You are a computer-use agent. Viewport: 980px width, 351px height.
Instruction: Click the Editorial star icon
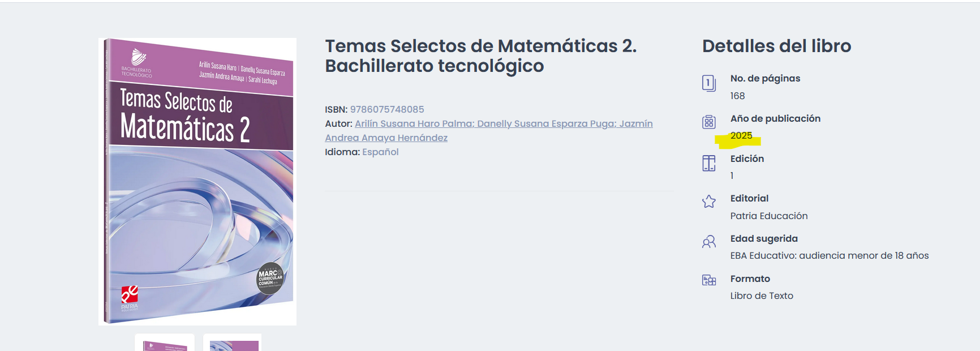(709, 202)
